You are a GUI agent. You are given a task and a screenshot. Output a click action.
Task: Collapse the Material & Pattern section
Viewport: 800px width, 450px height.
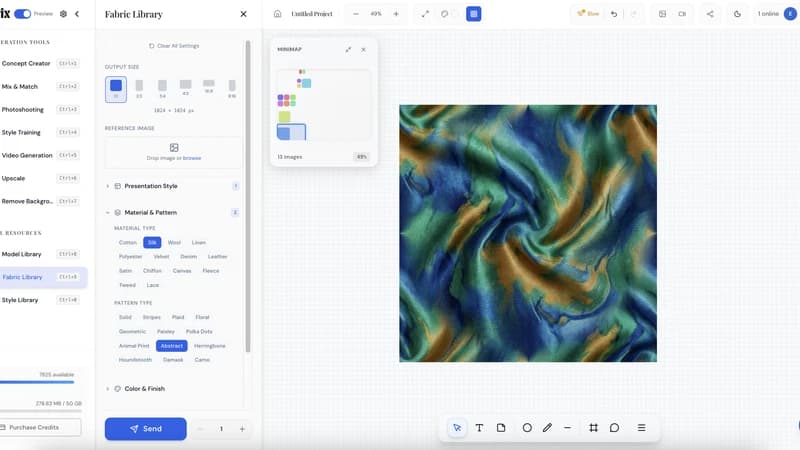pos(172,212)
